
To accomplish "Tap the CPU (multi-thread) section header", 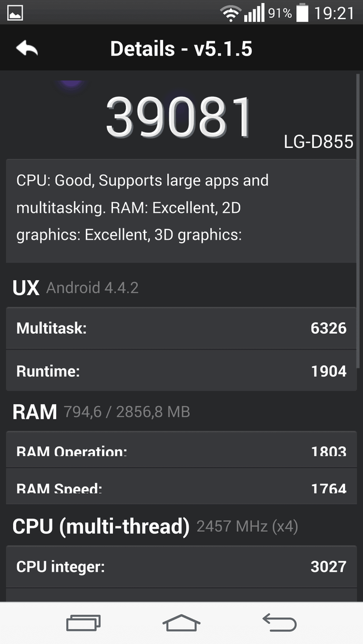I will (155, 527).
